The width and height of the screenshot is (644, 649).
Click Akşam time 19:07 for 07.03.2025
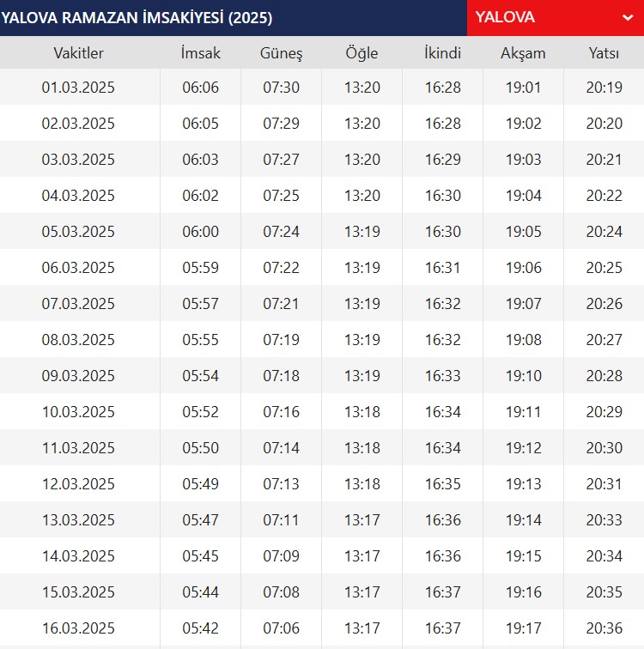coord(523,303)
